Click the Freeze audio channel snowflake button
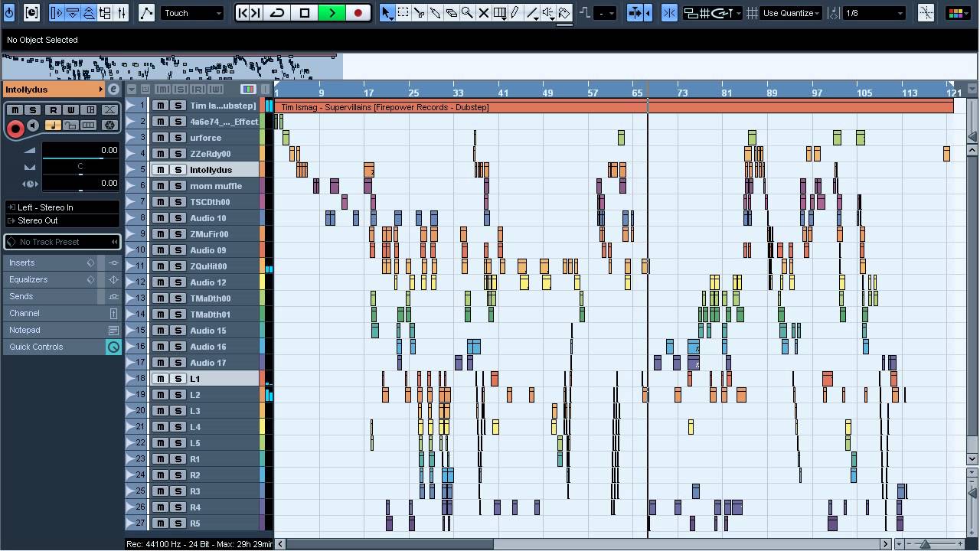Screen dimensions: 980x551 (109, 126)
